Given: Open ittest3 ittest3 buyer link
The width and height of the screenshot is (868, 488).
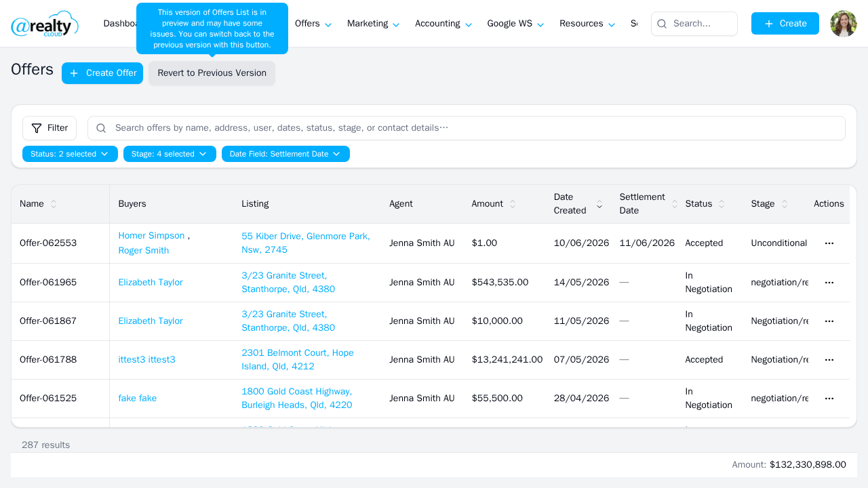Looking at the screenshot, I should 146,360.
